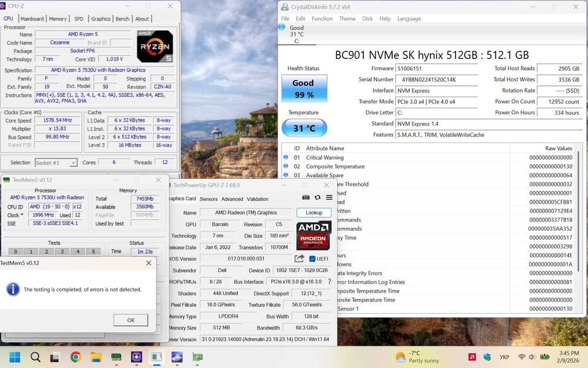Open Windows Search from the taskbar
The width and height of the screenshot is (588, 368).
(x=35, y=357)
